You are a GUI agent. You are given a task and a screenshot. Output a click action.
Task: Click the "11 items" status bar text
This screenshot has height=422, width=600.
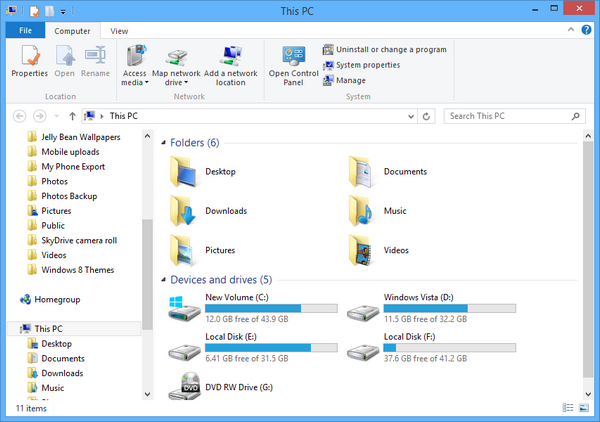coord(31,408)
